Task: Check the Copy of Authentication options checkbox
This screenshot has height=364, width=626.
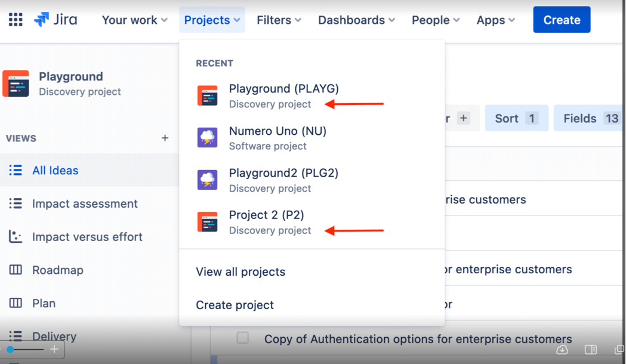Action: (x=243, y=338)
